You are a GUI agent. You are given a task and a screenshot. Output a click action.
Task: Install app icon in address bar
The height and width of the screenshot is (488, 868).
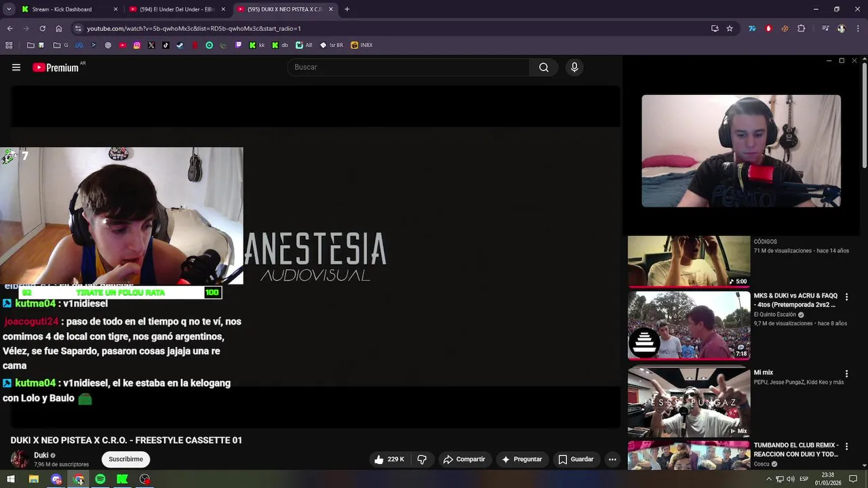[x=715, y=28]
